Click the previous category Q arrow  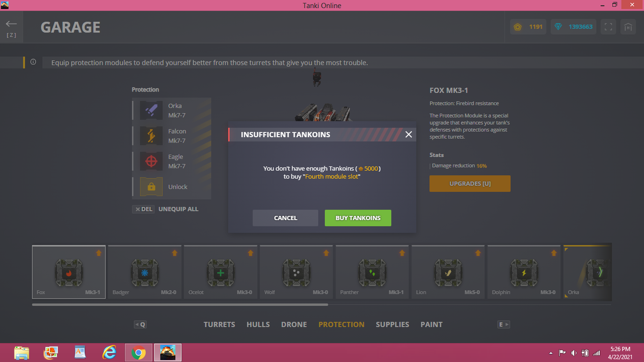[140, 324]
